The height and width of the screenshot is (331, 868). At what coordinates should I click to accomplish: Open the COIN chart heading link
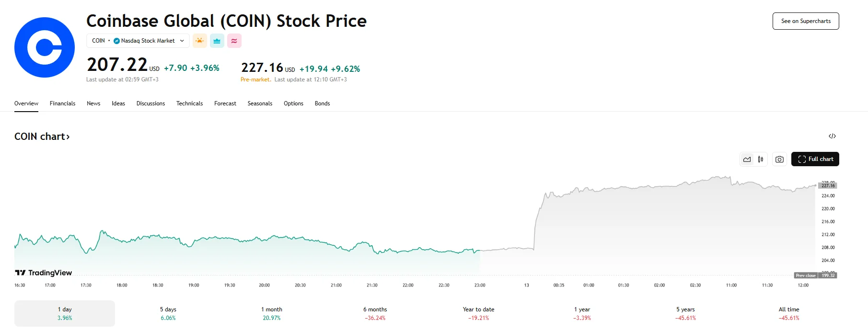(x=42, y=137)
